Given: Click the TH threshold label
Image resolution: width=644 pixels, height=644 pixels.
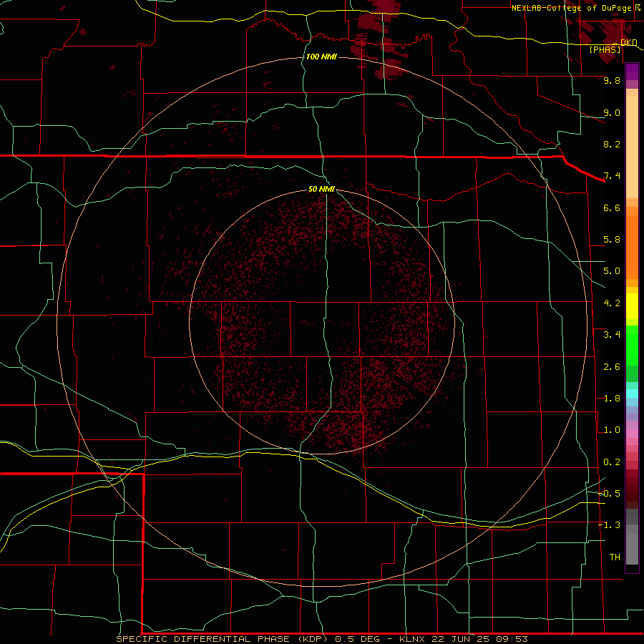Looking at the screenshot, I should click(x=615, y=557).
